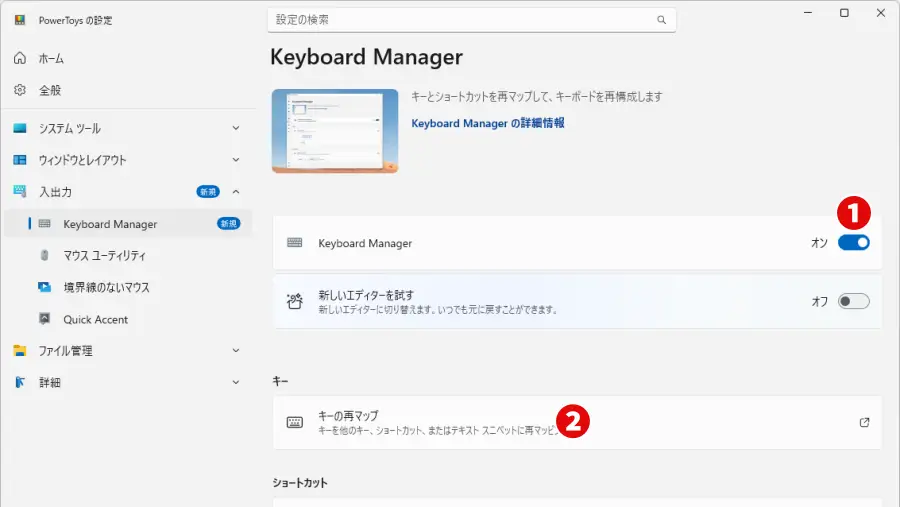The width and height of the screenshot is (900, 507).
Task: Click the PowerToys app logo icon
Action: [20, 20]
